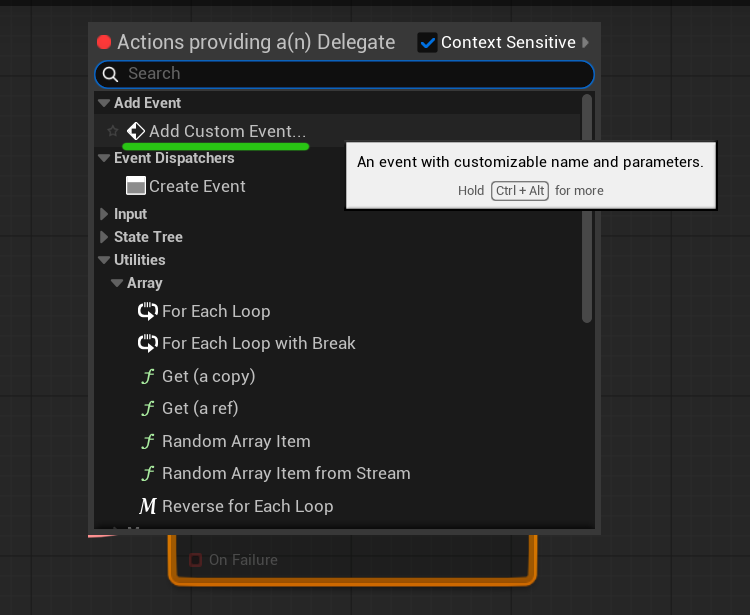Click the On Failure label on the node

coord(243,560)
